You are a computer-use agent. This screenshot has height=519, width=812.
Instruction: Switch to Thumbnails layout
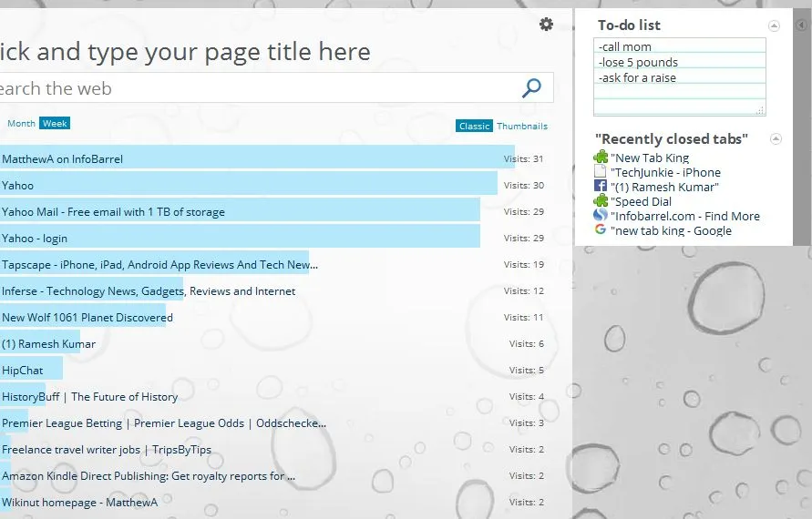tap(522, 126)
